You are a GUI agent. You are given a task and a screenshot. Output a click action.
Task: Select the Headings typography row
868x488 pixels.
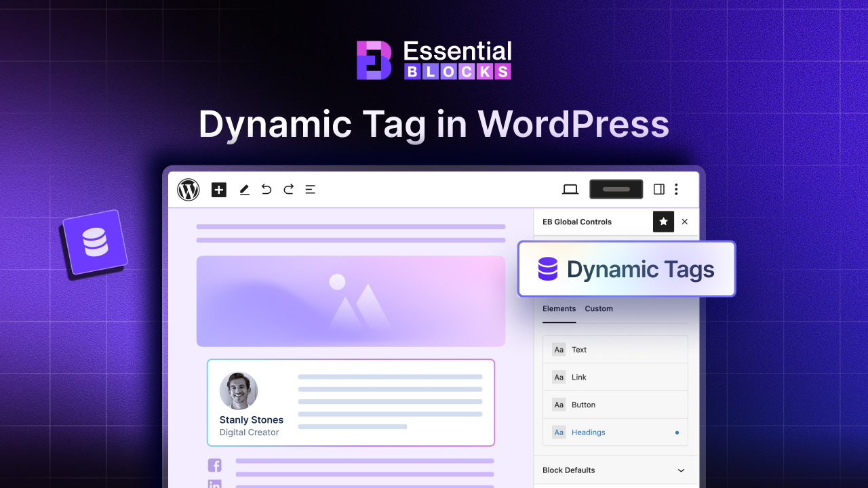(x=616, y=432)
